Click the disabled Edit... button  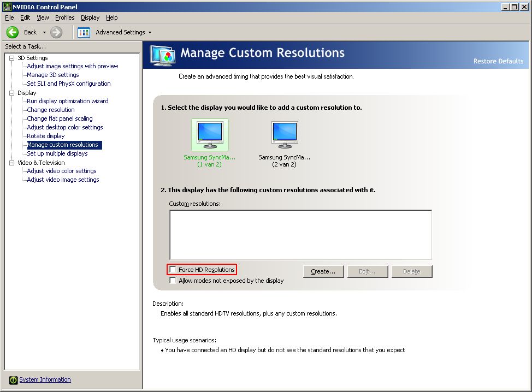(368, 271)
